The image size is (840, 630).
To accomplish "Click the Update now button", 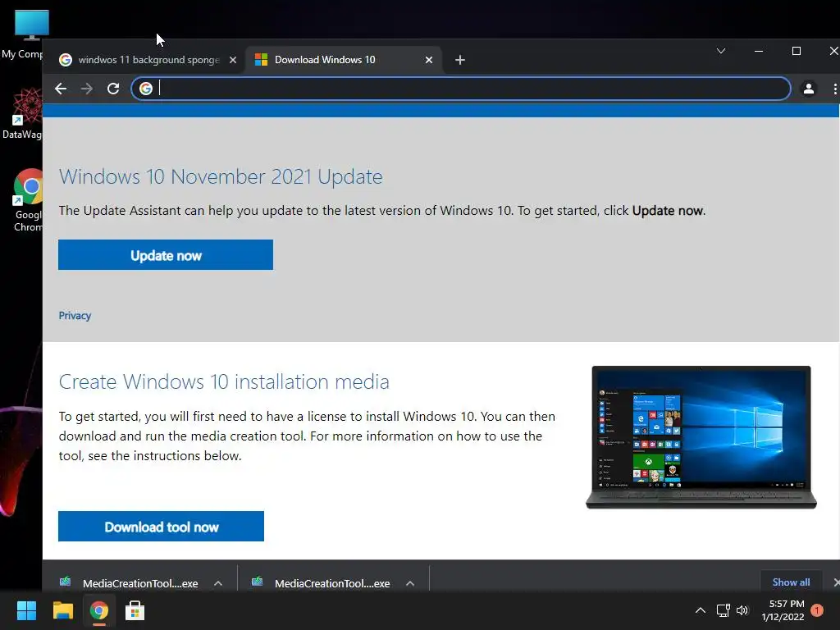I will pyautogui.click(x=166, y=255).
